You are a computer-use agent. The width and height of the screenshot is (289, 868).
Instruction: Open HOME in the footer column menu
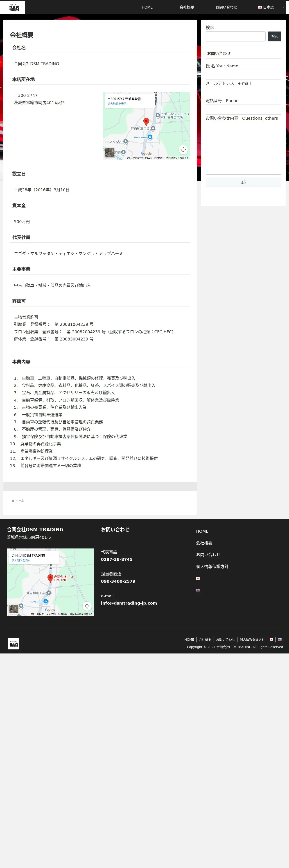tap(202, 531)
